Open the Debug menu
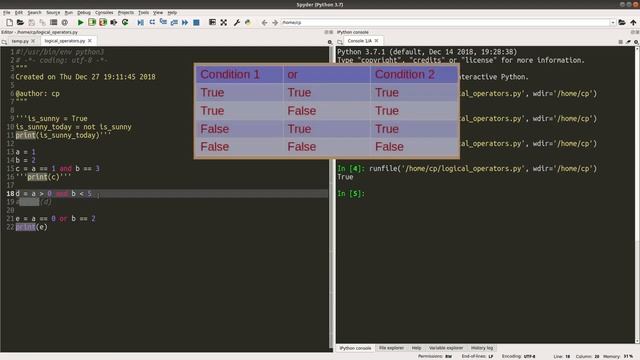The image size is (640, 360). tap(84, 13)
